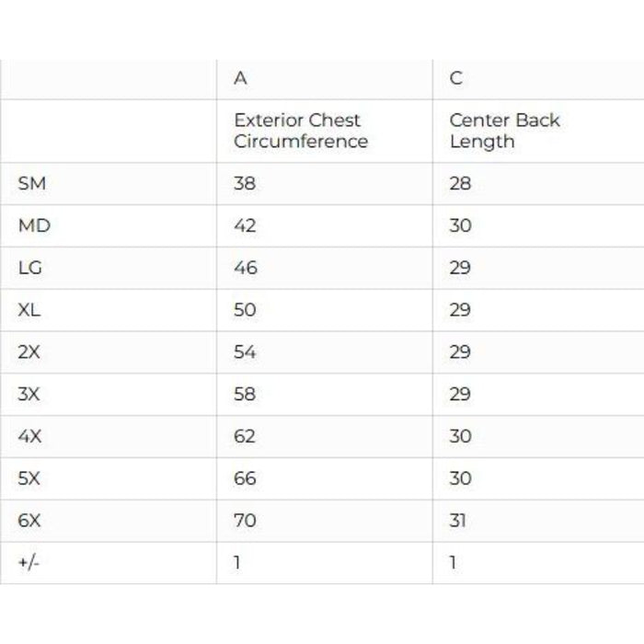Click the 3X size row label
Screen dimensions: 644x644
(29, 394)
